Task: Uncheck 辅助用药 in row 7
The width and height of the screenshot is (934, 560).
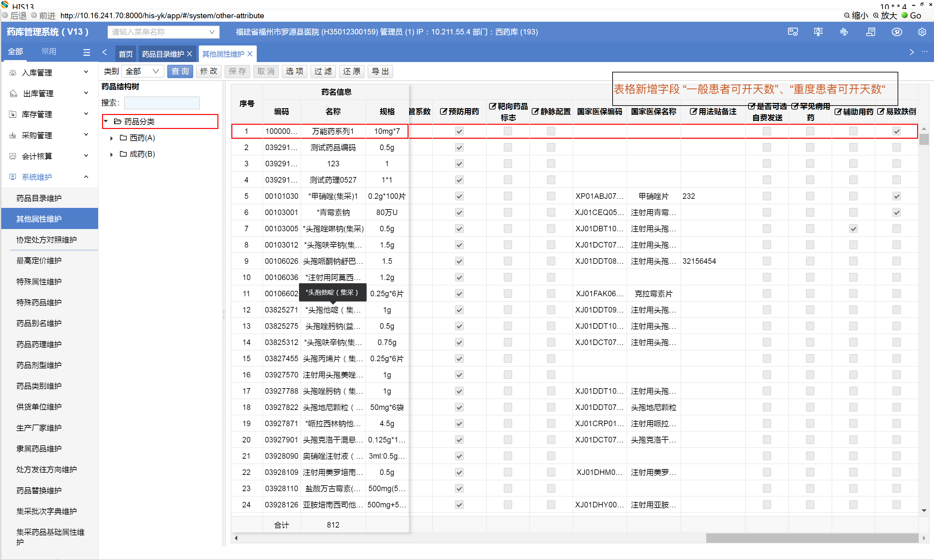Action: [x=853, y=229]
